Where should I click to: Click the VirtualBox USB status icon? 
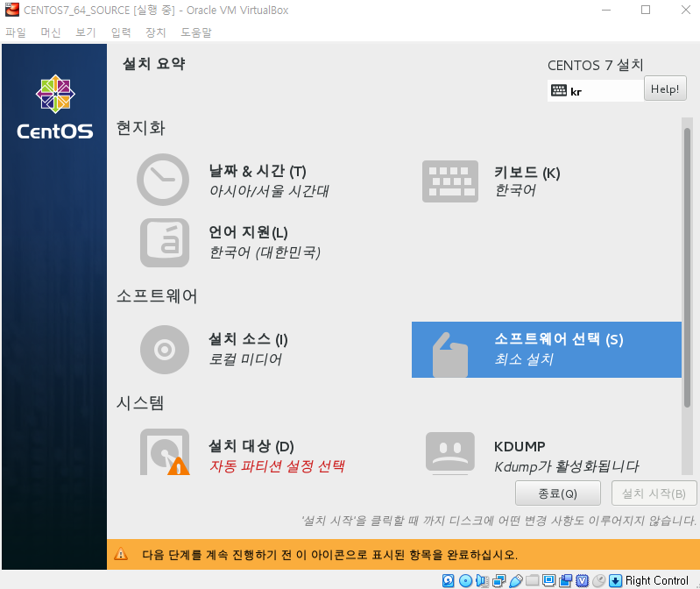(516, 580)
